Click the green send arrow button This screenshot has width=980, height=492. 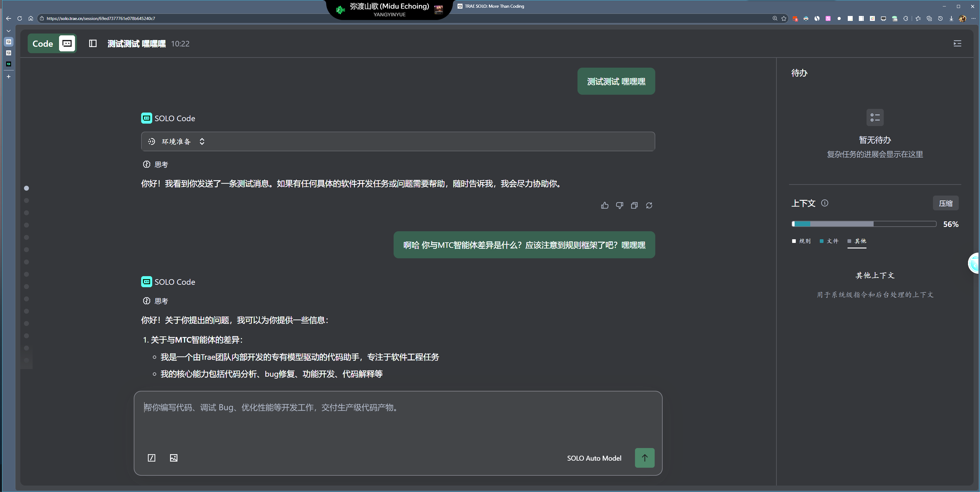coord(645,458)
